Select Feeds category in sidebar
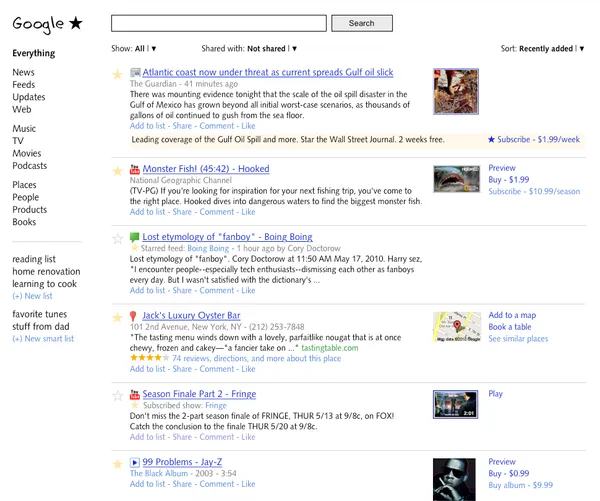 click(x=24, y=85)
